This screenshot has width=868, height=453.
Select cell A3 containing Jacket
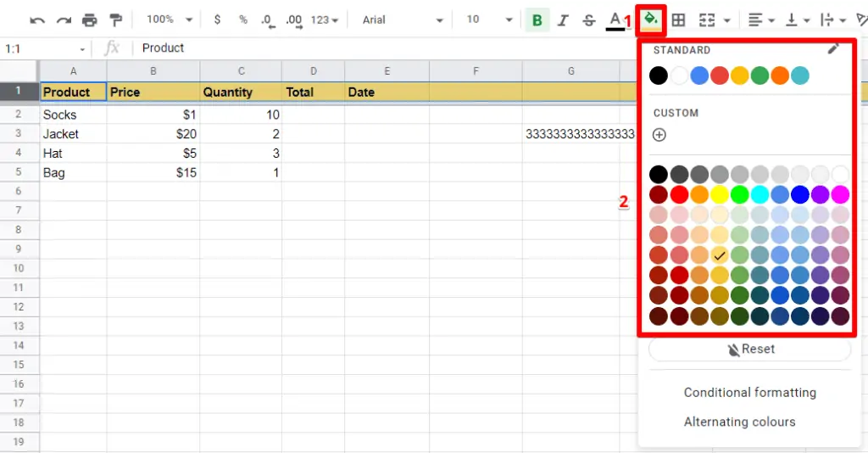[73, 134]
